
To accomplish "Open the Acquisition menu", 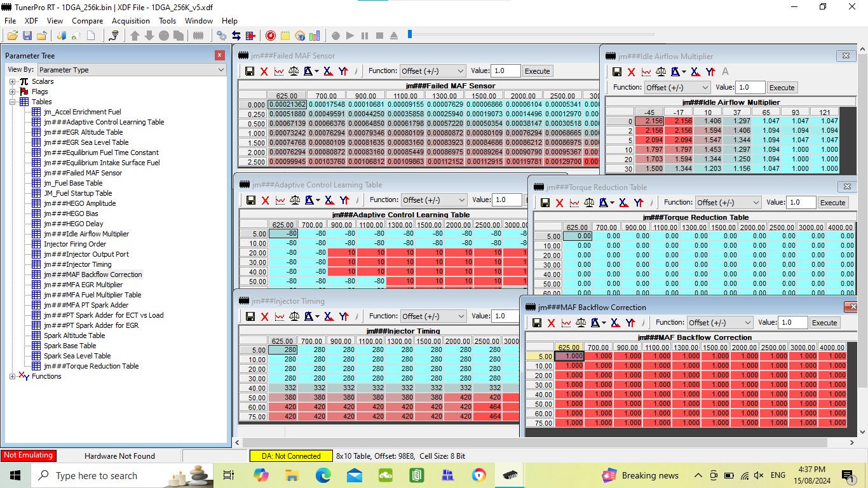I will 130,21.
